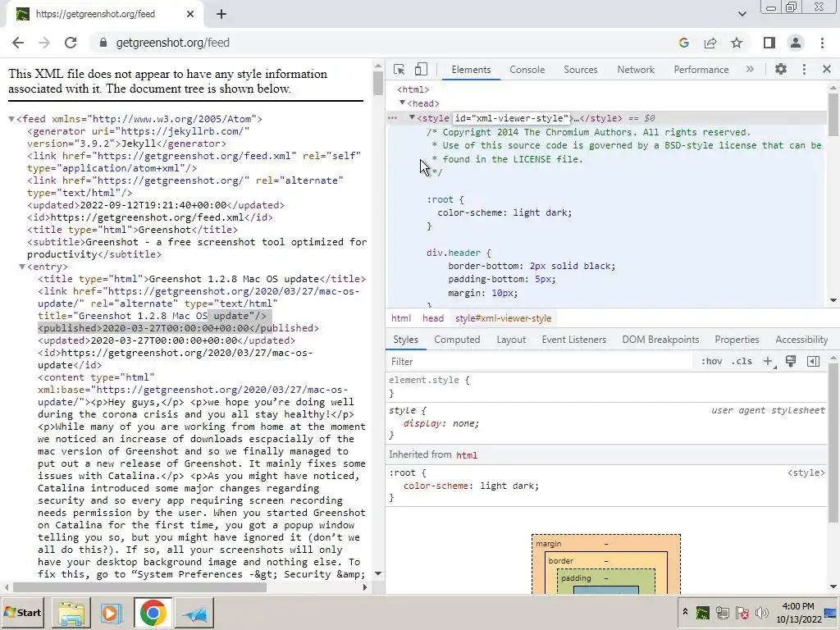Open the side panel icon in Chrome toolbar

[769, 43]
